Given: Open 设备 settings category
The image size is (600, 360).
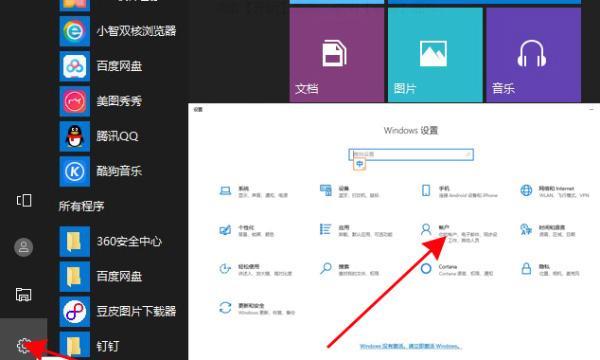Looking at the screenshot, I should click(349, 191).
